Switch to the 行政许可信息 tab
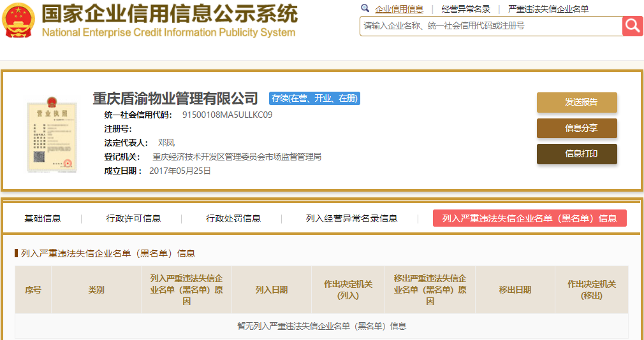Screen dimensions: 644x340 [133, 218]
